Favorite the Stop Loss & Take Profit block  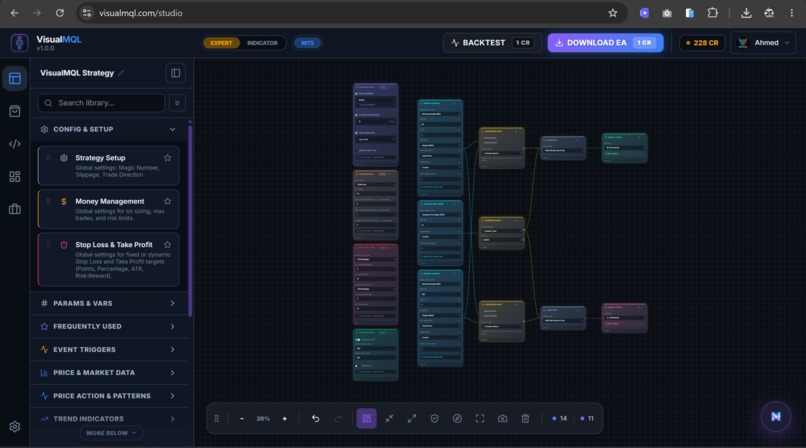point(167,245)
